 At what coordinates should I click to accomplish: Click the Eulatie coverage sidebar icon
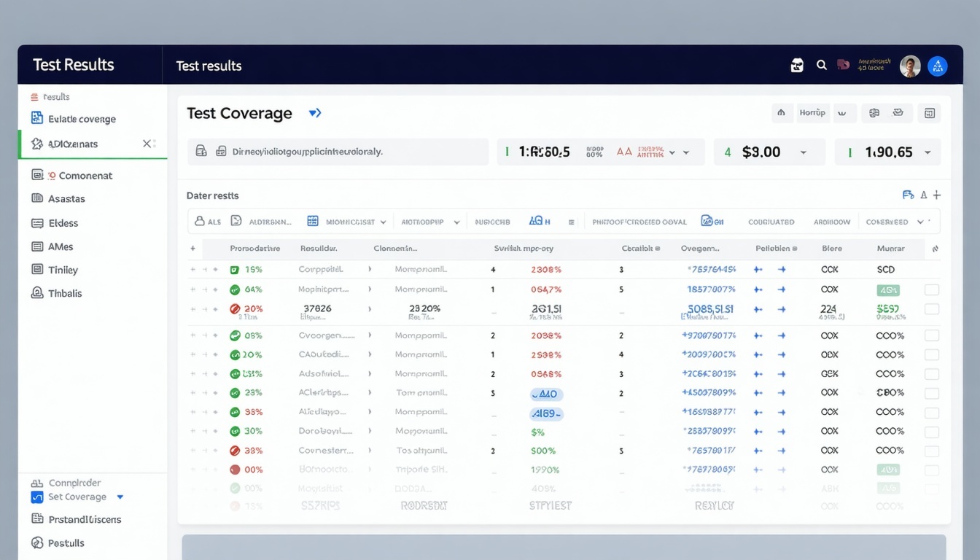(x=37, y=118)
